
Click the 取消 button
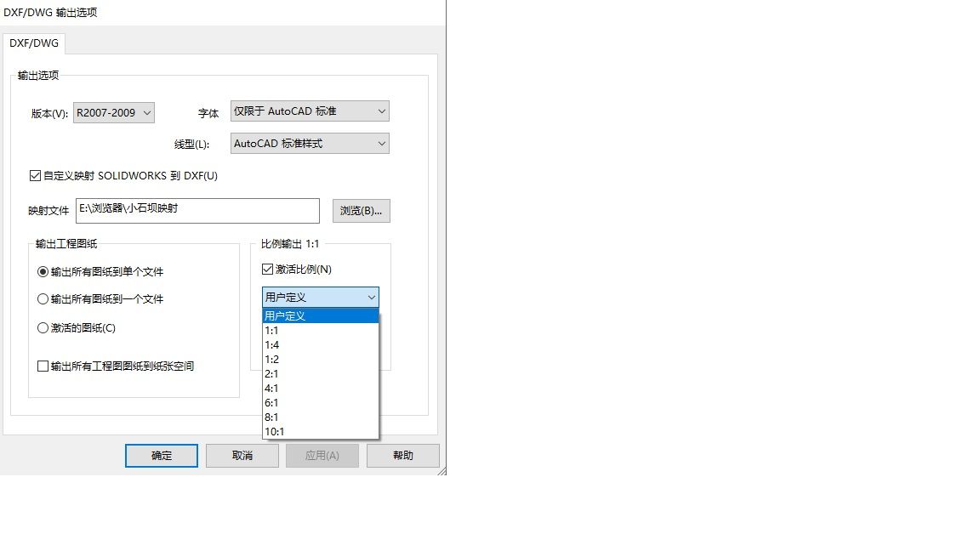tap(242, 456)
